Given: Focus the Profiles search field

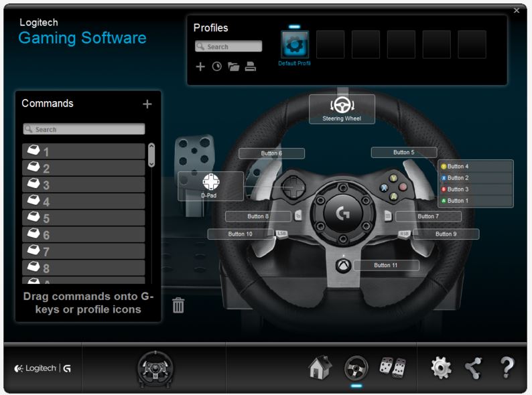Looking at the screenshot, I should 228,46.
